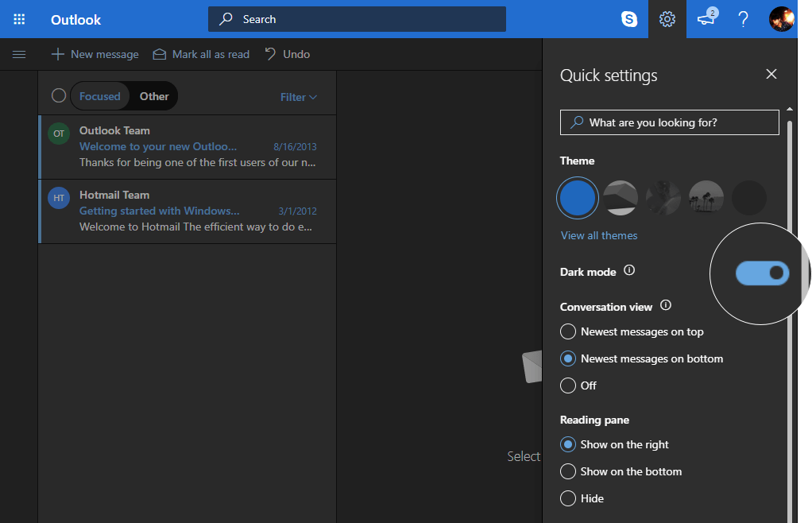812x523 pixels.
Task: Open Skype from the top bar
Action: point(630,19)
